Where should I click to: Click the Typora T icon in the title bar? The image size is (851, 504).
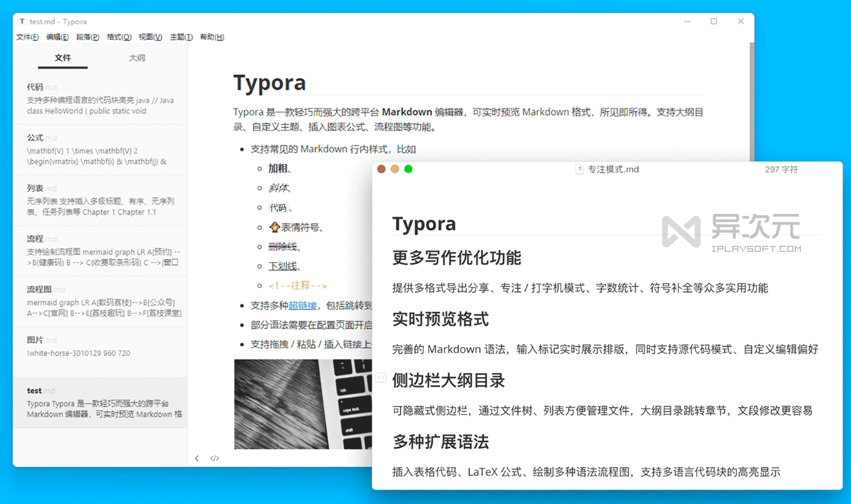pyautogui.click(x=21, y=21)
